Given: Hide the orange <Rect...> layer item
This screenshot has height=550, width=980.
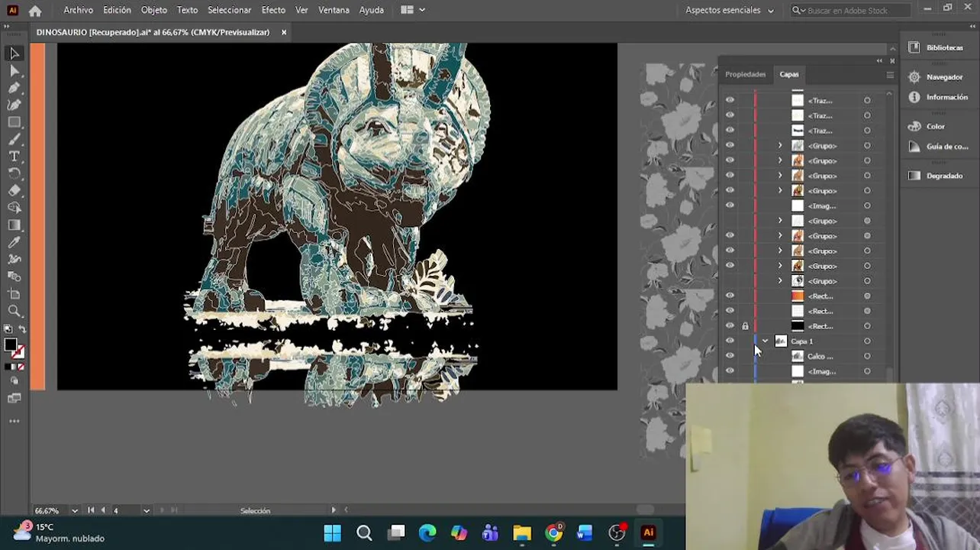Looking at the screenshot, I should (x=730, y=296).
